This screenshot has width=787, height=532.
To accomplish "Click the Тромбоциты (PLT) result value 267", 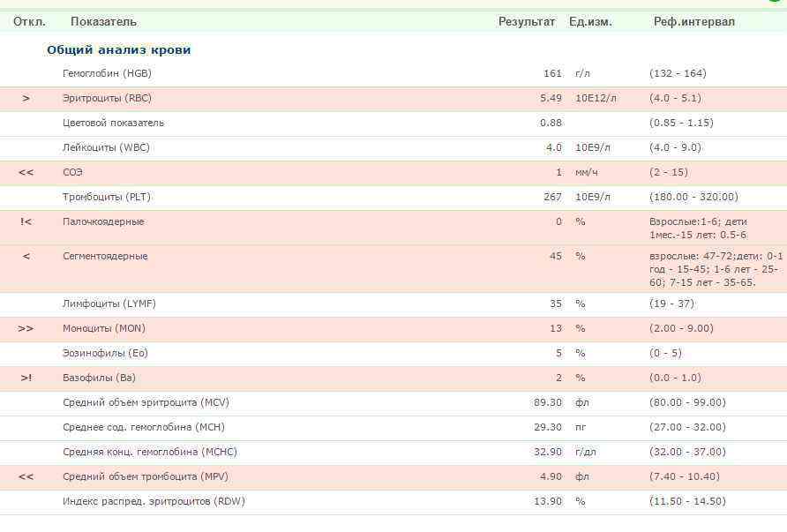I will pyautogui.click(x=552, y=197).
